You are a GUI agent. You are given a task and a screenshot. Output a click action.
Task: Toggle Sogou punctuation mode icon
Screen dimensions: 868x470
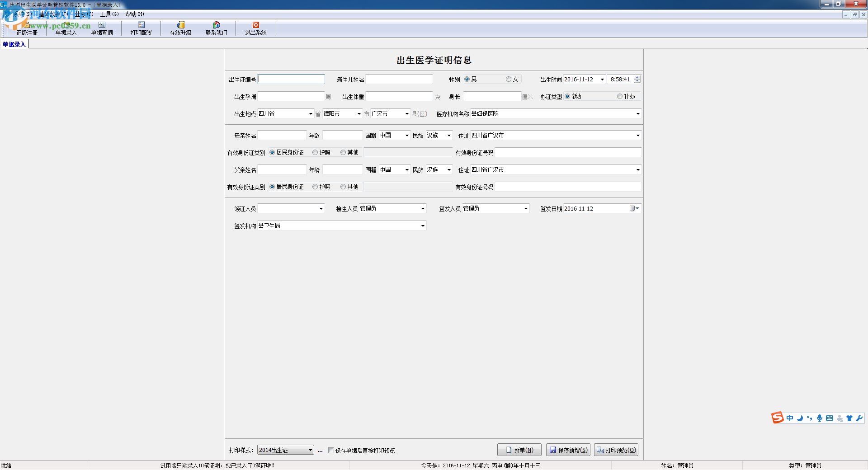click(809, 418)
